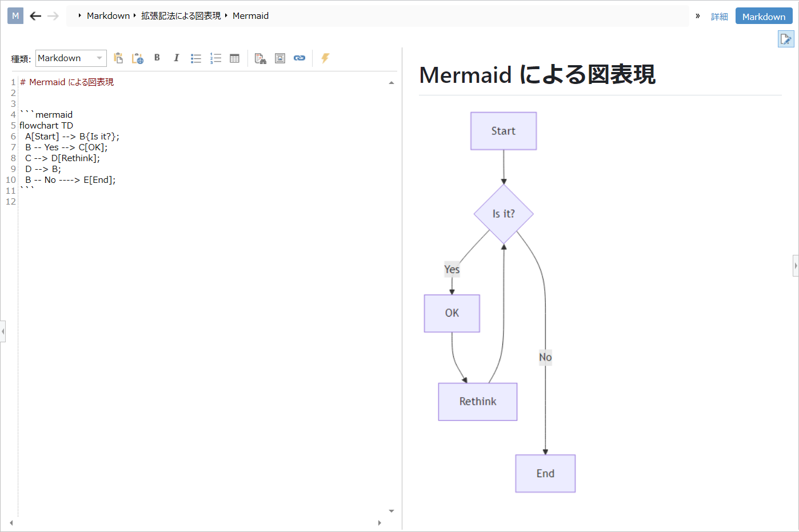Open the 種類 Markdown dropdown
This screenshot has width=799, height=532.
click(71, 58)
